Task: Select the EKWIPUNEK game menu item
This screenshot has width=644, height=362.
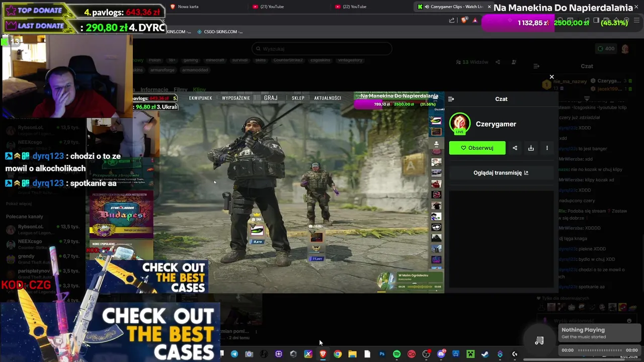Action: point(200,98)
